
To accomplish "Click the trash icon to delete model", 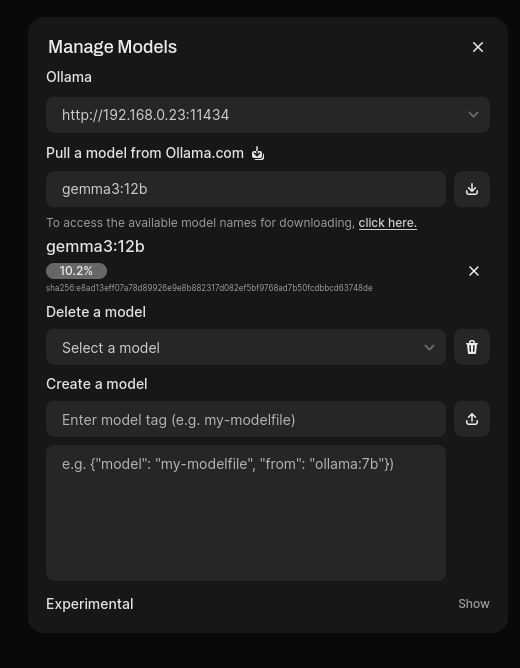I will point(471,347).
